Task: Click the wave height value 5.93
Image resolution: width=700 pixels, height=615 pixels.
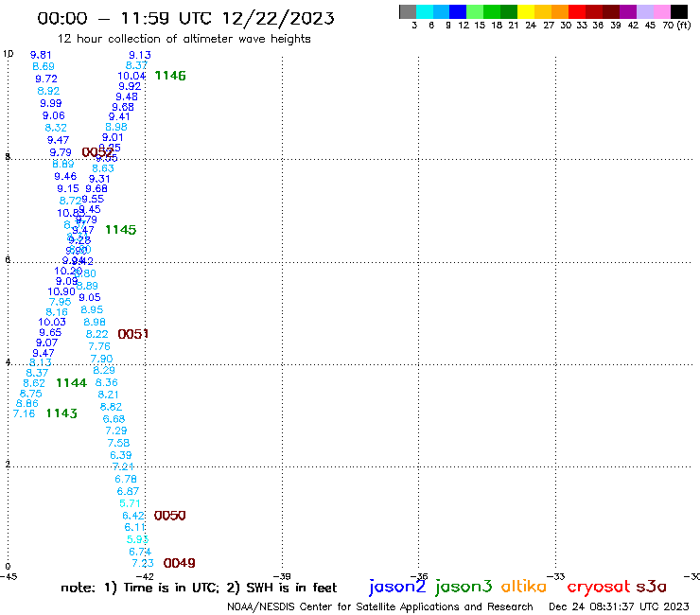Action: [x=137, y=539]
